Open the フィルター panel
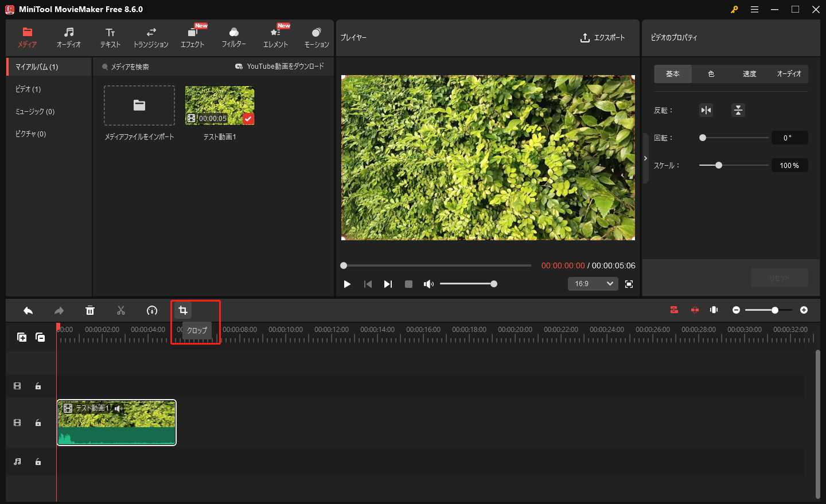 (234, 37)
